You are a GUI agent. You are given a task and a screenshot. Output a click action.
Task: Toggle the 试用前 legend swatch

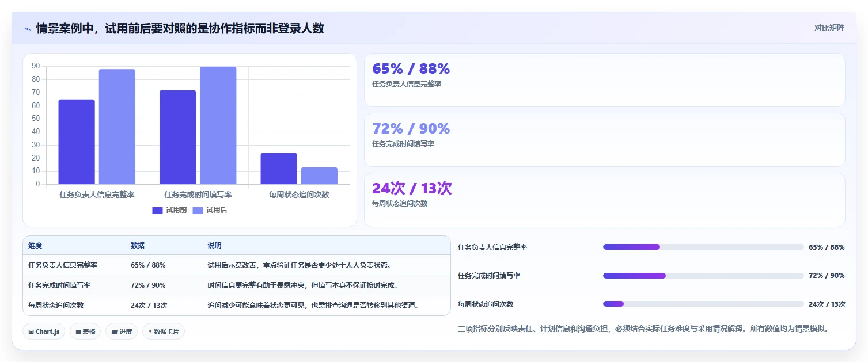[x=157, y=211]
